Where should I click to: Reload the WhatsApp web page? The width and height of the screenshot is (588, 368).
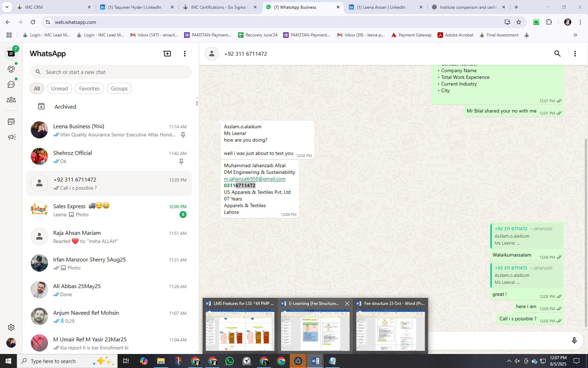point(33,22)
